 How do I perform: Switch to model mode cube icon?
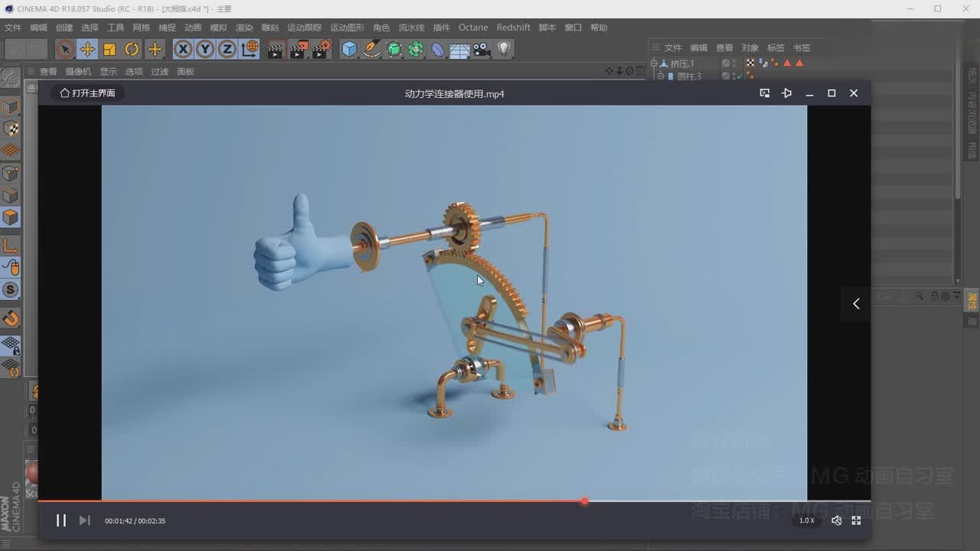[x=10, y=106]
